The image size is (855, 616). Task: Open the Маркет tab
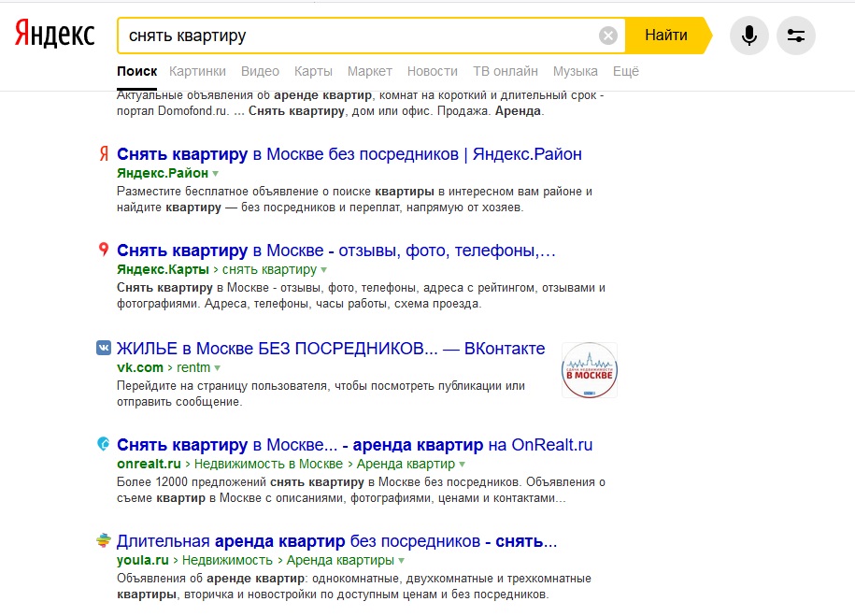pyautogui.click(x=370, y=71)
